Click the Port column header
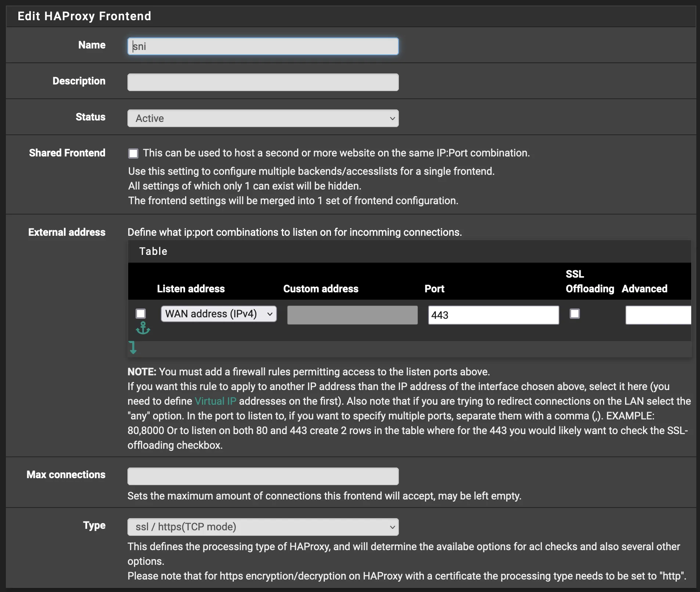The height and width of the screenshot is (592, 700). (434, 289)
